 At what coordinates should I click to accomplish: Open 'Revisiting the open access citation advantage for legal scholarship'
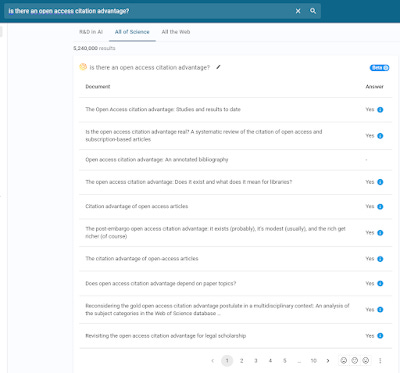[x=166, y=336]
